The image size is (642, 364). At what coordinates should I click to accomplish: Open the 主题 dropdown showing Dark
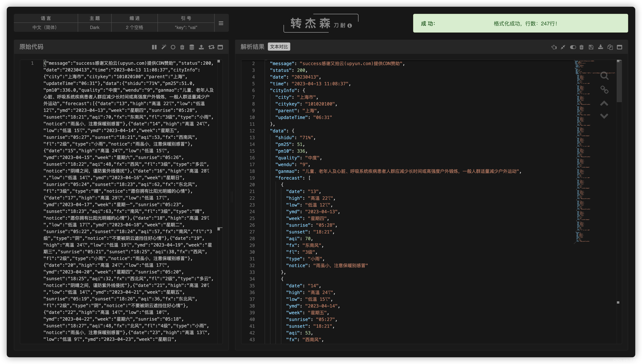point(95,27)
